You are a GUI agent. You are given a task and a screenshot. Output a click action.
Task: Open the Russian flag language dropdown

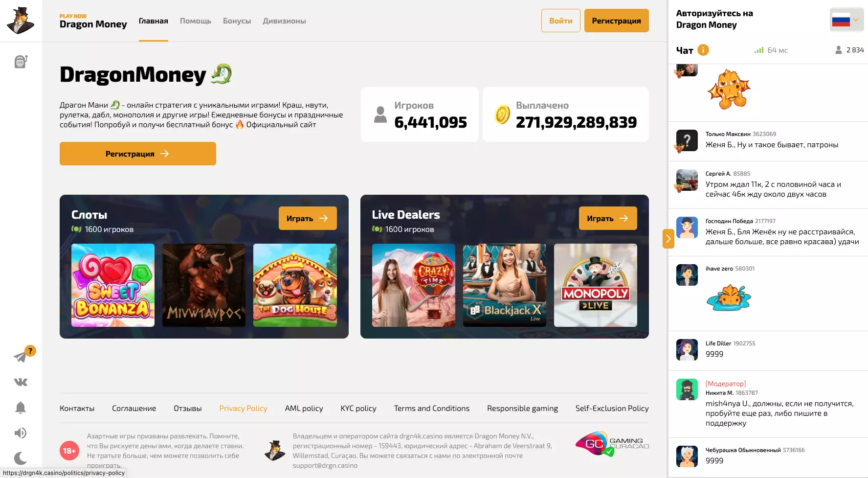[846, 20]
